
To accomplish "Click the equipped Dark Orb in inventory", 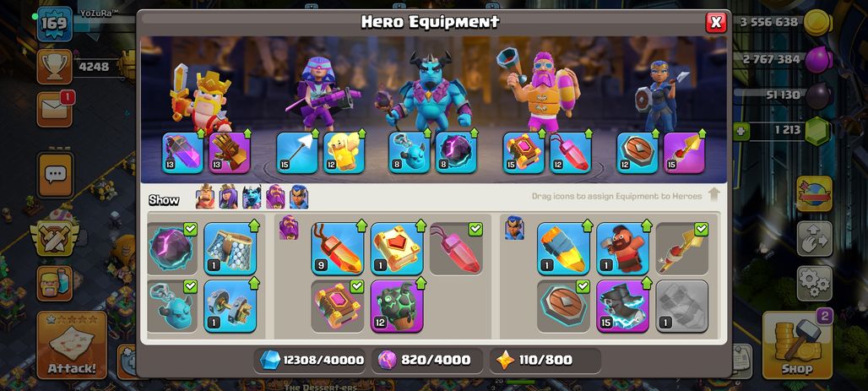I will [172, 248].
